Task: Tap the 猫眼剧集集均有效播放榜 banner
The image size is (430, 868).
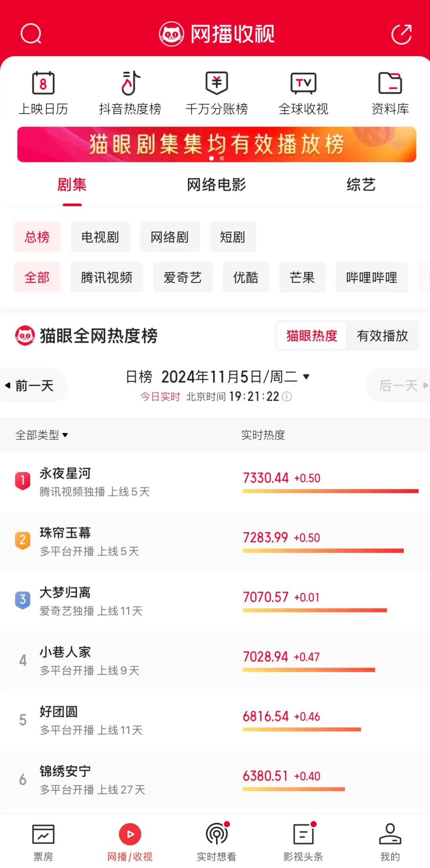Action: pos(217,144)
